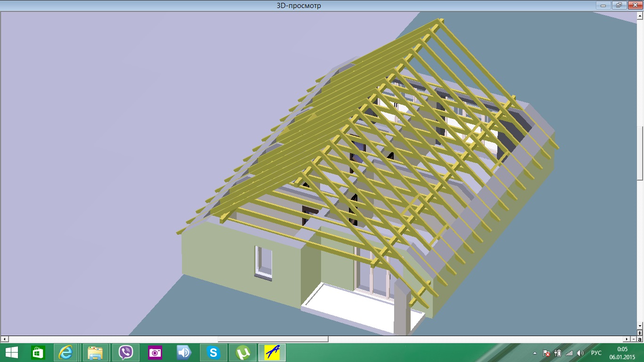Open Windows Start button
The height and width of the screenshot is (362, 644).
click(x=12, y=353)
